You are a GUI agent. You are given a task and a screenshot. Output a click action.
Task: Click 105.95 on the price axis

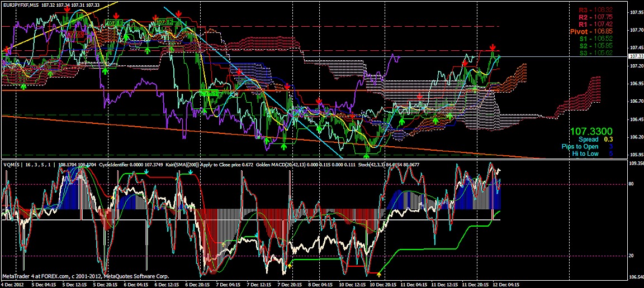pyautogui.click(x=636, y=154)
